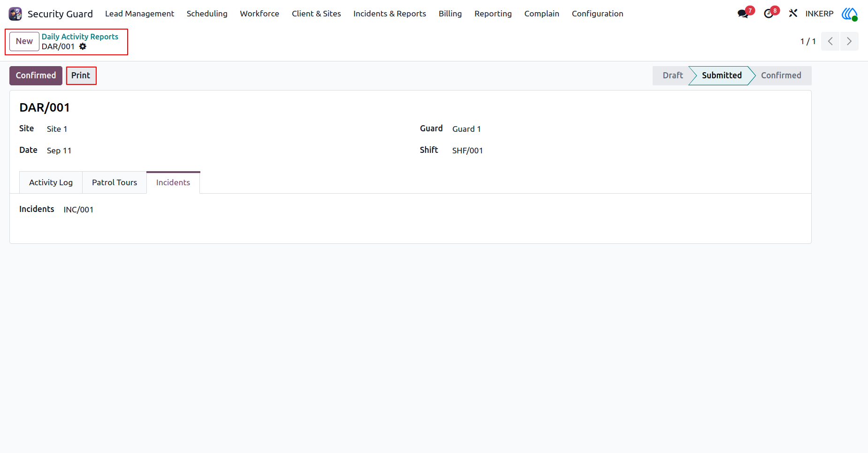Open the debug tools icon
This screenshot has width=868, height=453.
coord(793,13)
